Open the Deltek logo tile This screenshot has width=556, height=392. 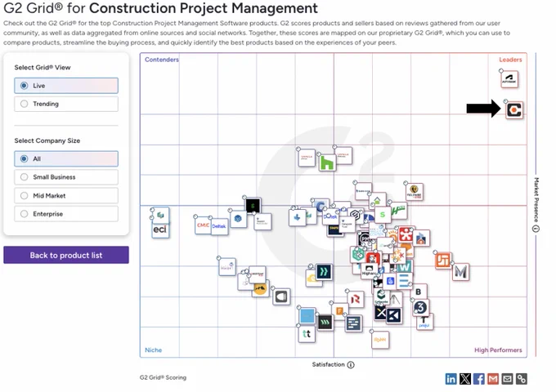[x=219, y=226]
